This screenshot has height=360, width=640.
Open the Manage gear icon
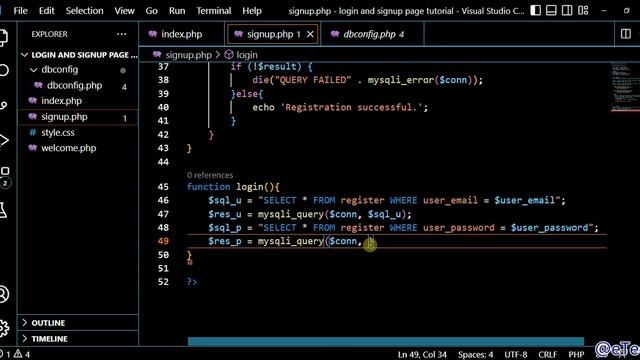(x=3, y=328)
